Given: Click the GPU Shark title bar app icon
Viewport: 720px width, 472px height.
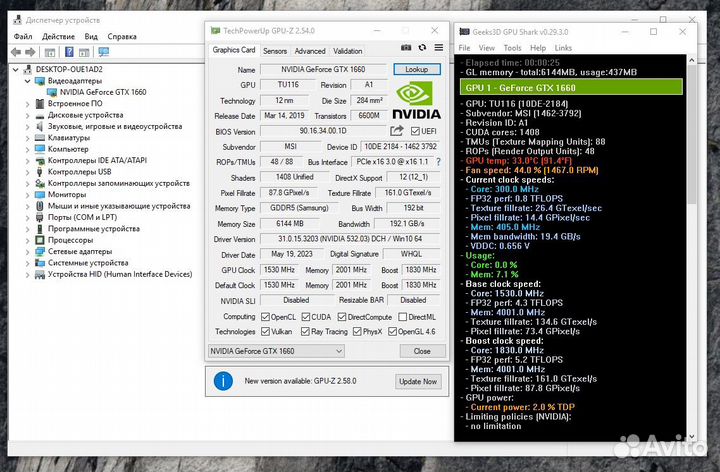Looking at the screenshot, I should click(464, 32).
